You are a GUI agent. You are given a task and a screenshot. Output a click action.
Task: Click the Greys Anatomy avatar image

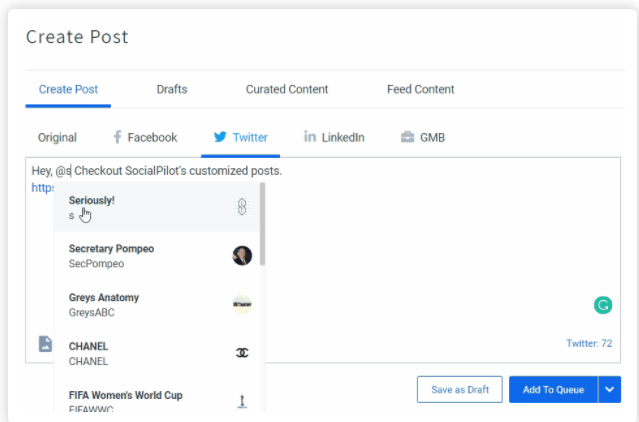[x=242, y=304]
